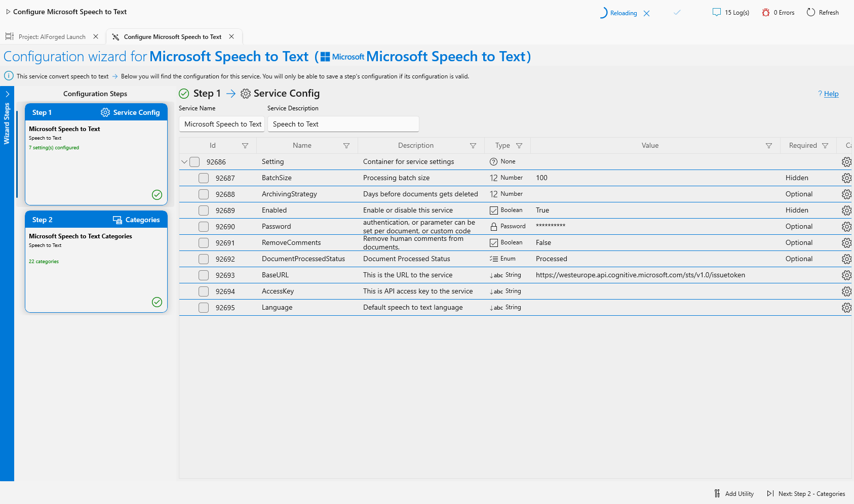Open gear settings for DocumentProcessedStatus row
This screenshot has height=504, width=854.
(x=846, y=259)
